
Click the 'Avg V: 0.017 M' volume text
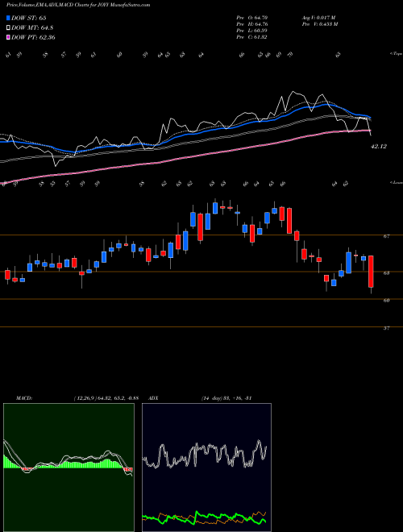point(318,17)
